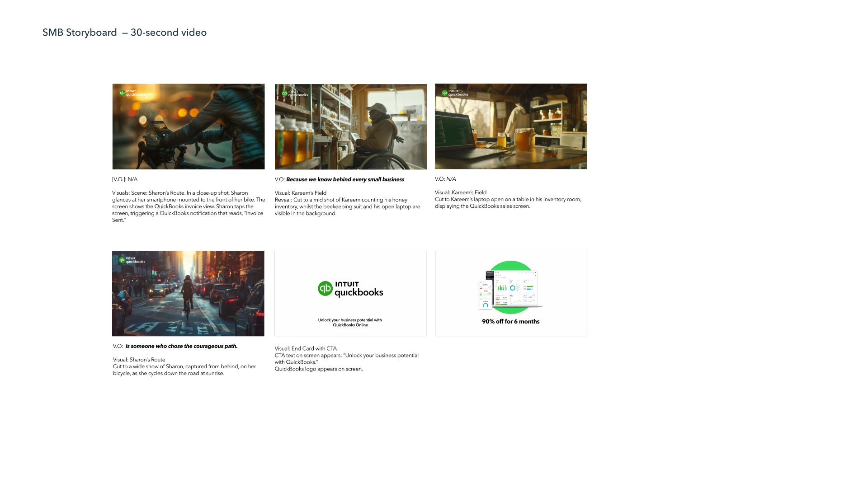The image size is (868, 488).
Task: Select the QuickBooks end card frame
Action: [350, 293]
